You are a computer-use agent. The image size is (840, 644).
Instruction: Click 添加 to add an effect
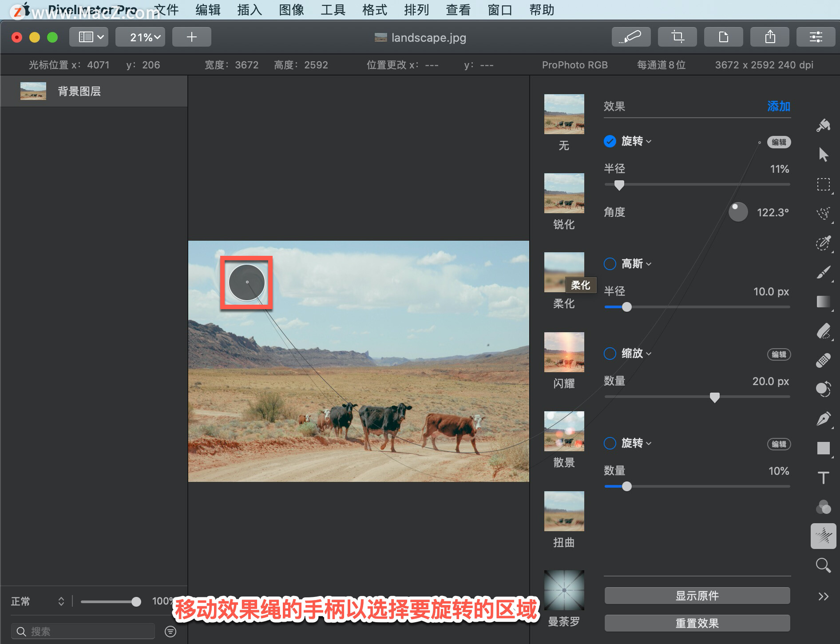(779, 106)
